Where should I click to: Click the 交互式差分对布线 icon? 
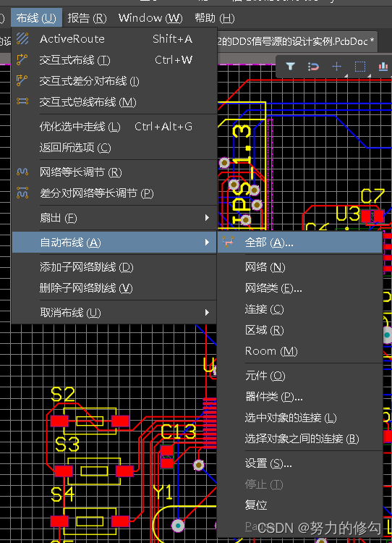pyautogui.click(x=22, y=80)
